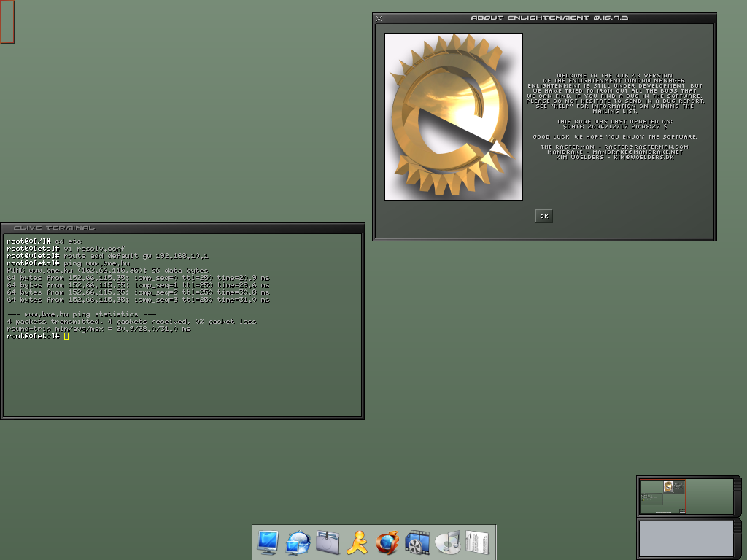Click the Enlightenment gold logo image
The image size is (747, 560).
coord(454,117)
